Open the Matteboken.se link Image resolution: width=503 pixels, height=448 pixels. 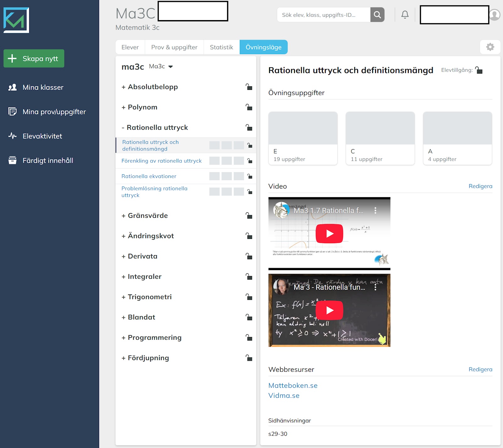point(293,385)
